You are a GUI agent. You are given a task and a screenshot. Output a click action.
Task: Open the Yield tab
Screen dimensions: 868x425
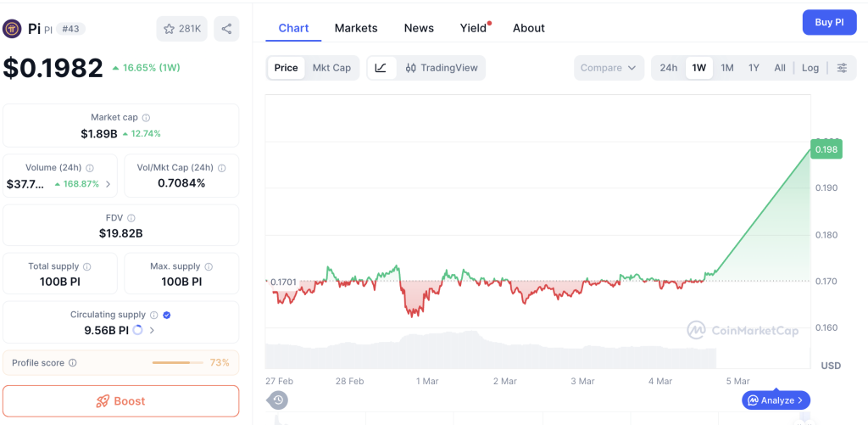pyautogui.click(x=473, y=28)
